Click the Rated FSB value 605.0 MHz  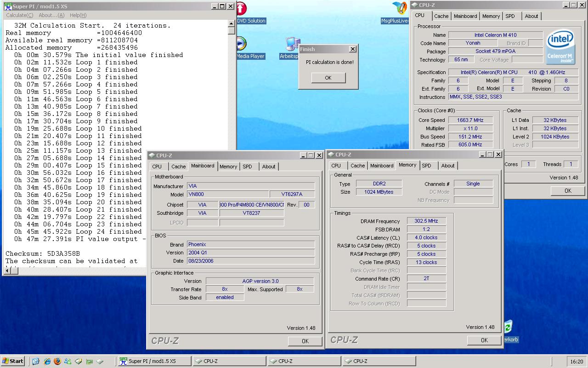pyautogui.click(x=470, y=145)
